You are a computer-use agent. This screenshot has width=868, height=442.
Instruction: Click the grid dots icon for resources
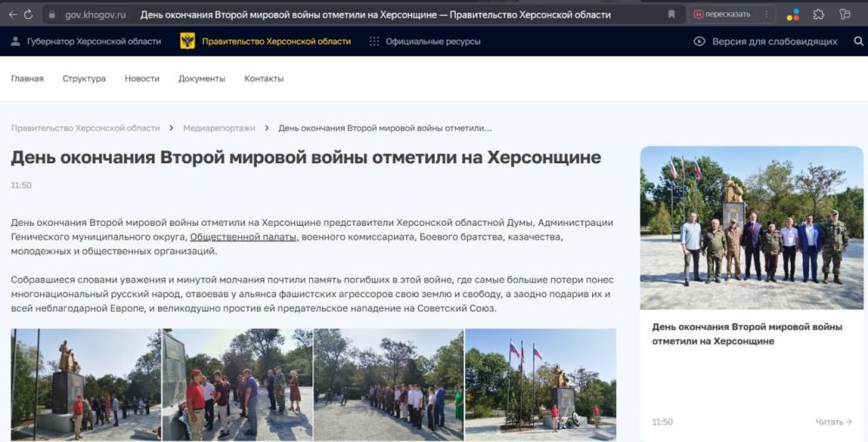(x=374, y=42)
